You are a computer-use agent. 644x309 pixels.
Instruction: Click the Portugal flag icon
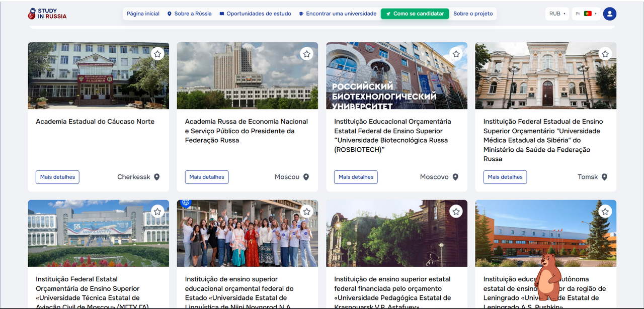(x=588, y=14)
